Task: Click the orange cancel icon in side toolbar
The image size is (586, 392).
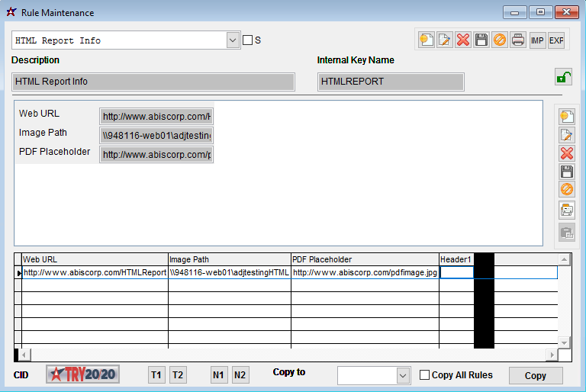Action: click(567, 189)
